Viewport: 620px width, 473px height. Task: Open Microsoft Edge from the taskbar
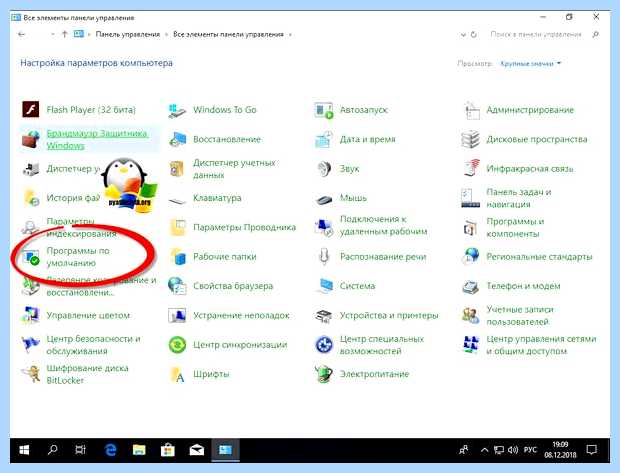110,450
